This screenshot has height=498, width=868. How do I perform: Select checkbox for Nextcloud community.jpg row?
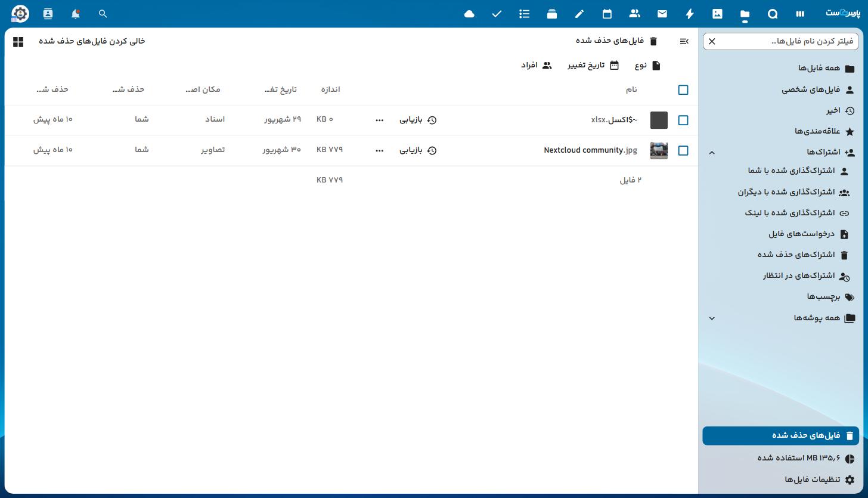(683, 151)
